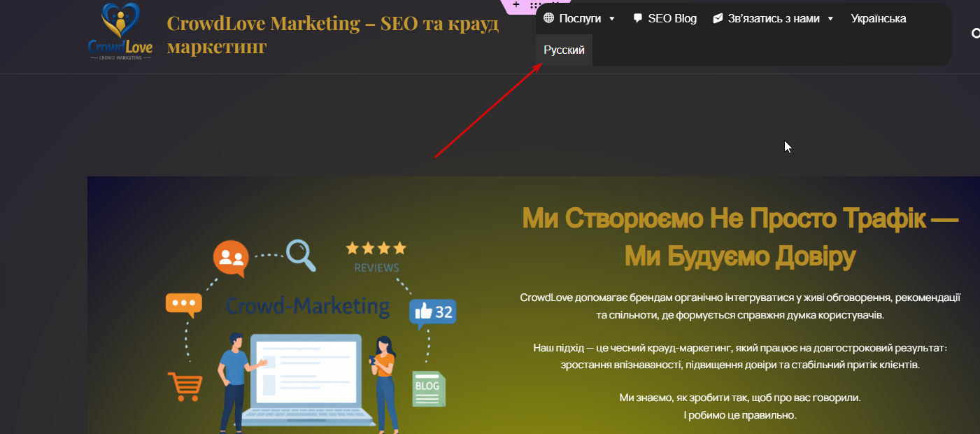Click the line 'Ми знаємо, як зробити так'
The width and height of the screenshot is (980, 434).
pos(740,398)
